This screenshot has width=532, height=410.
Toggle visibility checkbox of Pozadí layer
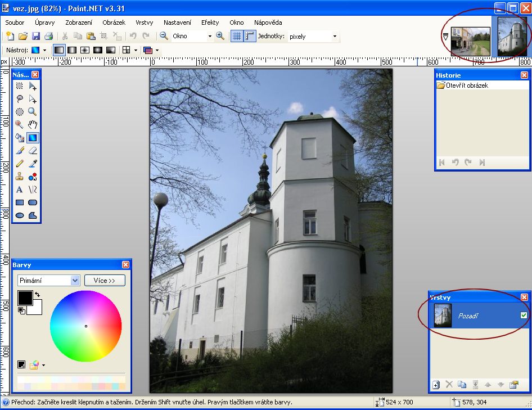(x=524, y=316)
